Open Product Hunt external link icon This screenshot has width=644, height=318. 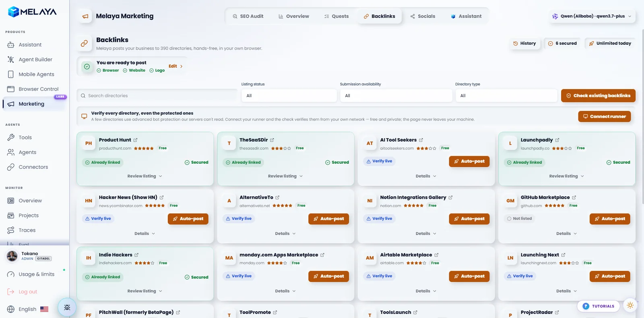click(x=135, y=140)
